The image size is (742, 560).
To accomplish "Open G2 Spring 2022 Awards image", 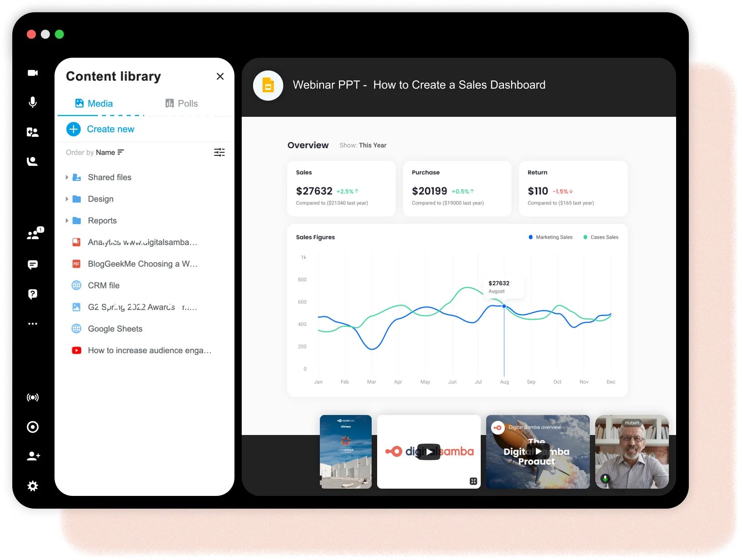I will pos(143,307).
